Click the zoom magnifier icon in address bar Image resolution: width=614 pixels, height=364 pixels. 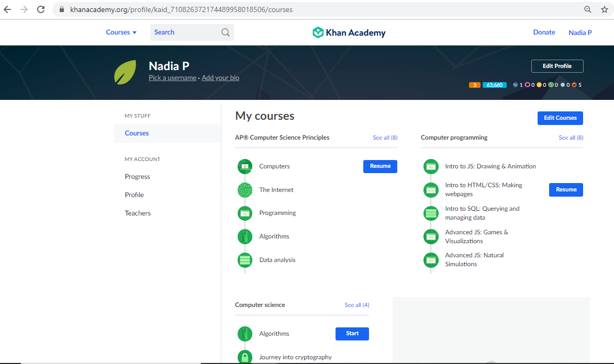[x=587, y=9]
